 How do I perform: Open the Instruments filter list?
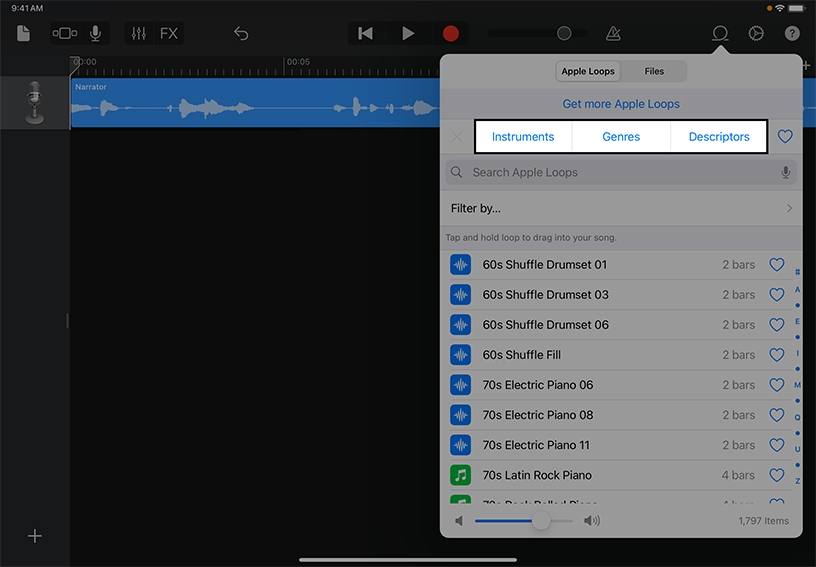523,137
